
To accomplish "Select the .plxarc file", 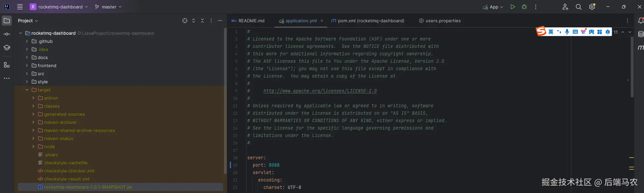I will coord(51,155).
